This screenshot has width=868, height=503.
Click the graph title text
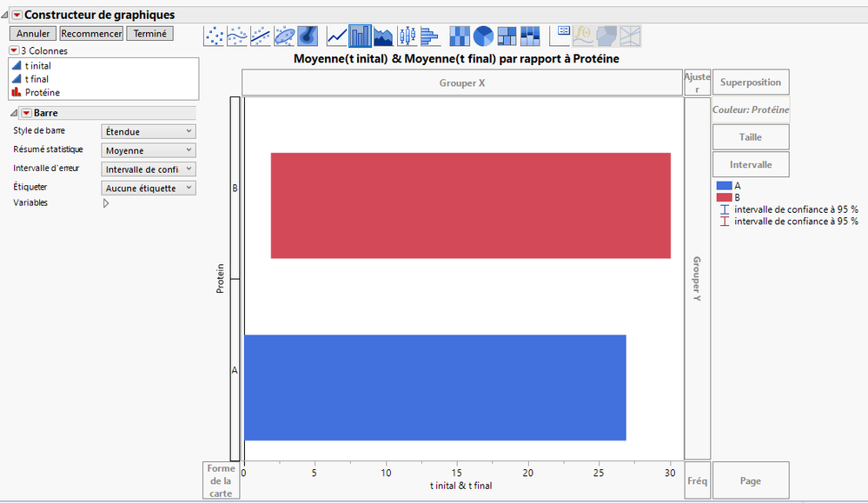click(x=456, y=59)
